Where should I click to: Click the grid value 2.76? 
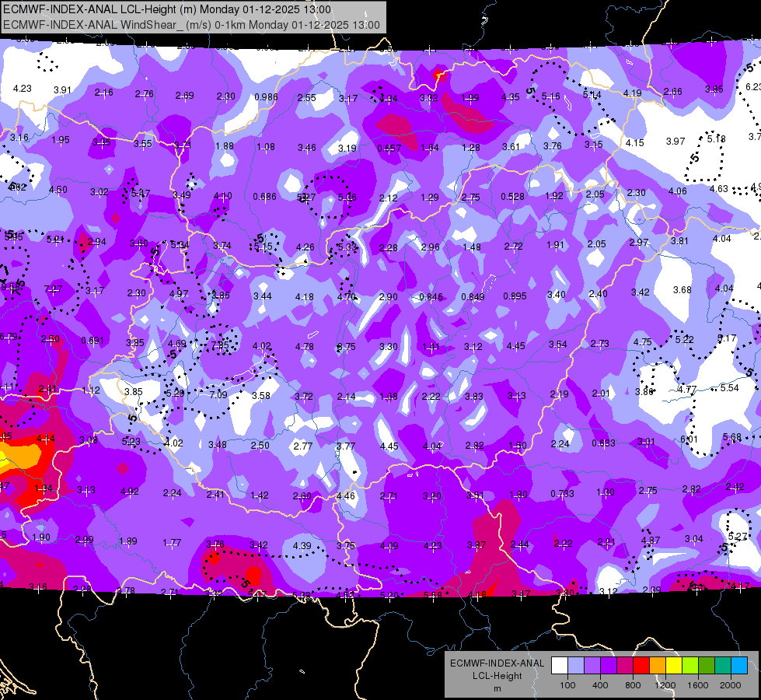(x=144, y=94)
